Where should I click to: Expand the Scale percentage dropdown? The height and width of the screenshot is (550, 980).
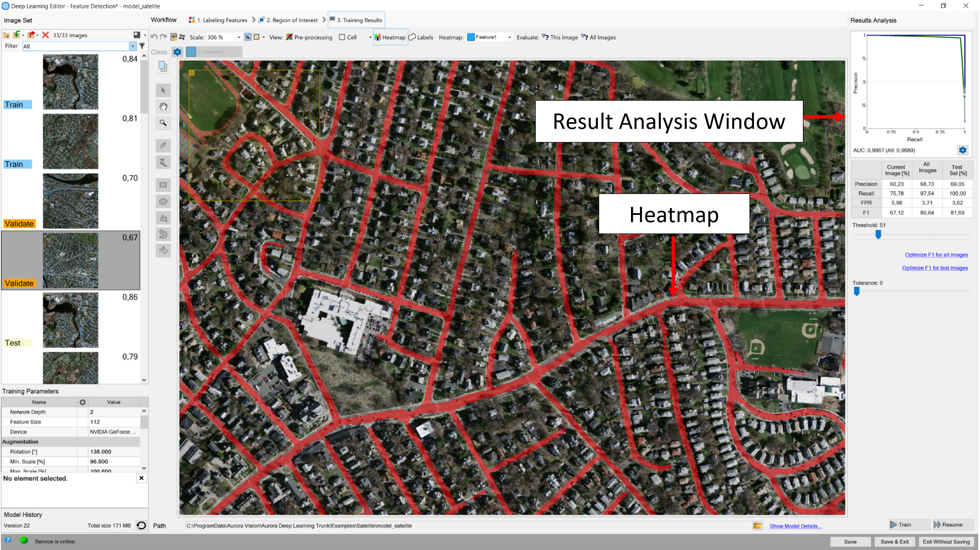tap(239, 37)
